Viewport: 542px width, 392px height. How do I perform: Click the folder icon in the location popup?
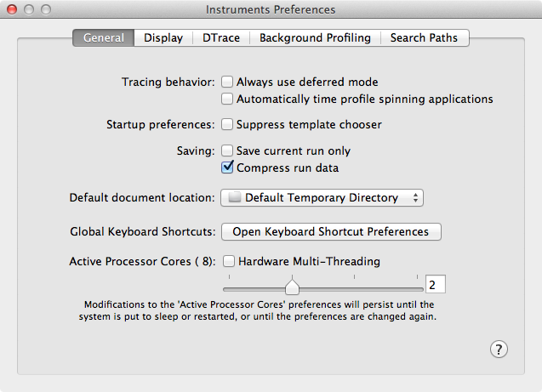tap(235, 198)
